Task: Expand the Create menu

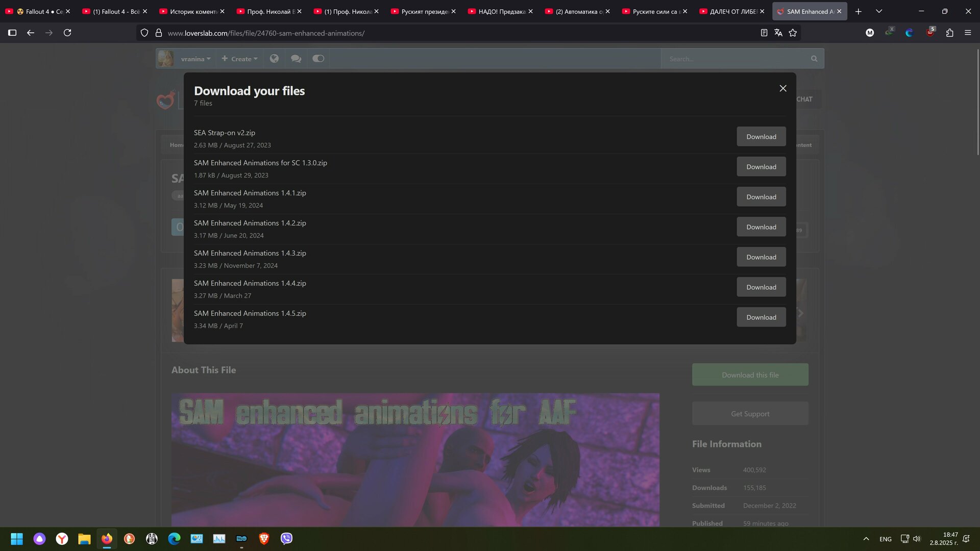Action: [x=239, y=59]
